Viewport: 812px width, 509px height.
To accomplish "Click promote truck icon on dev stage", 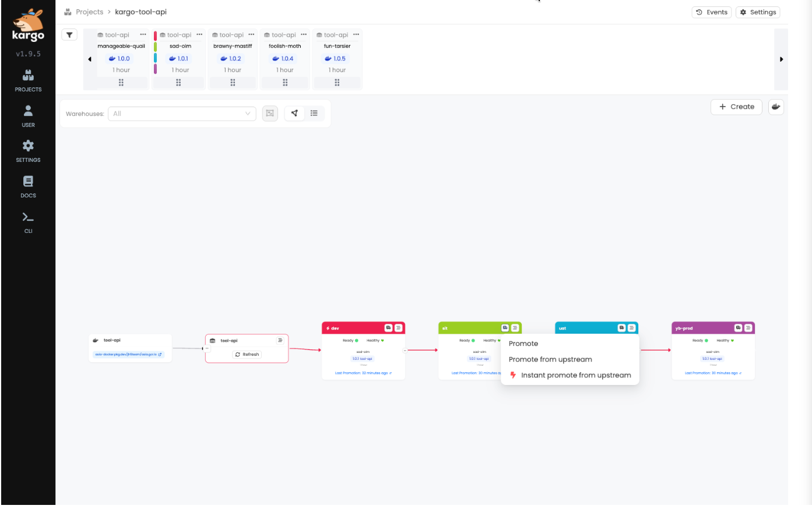I will [x=388, y=328].
